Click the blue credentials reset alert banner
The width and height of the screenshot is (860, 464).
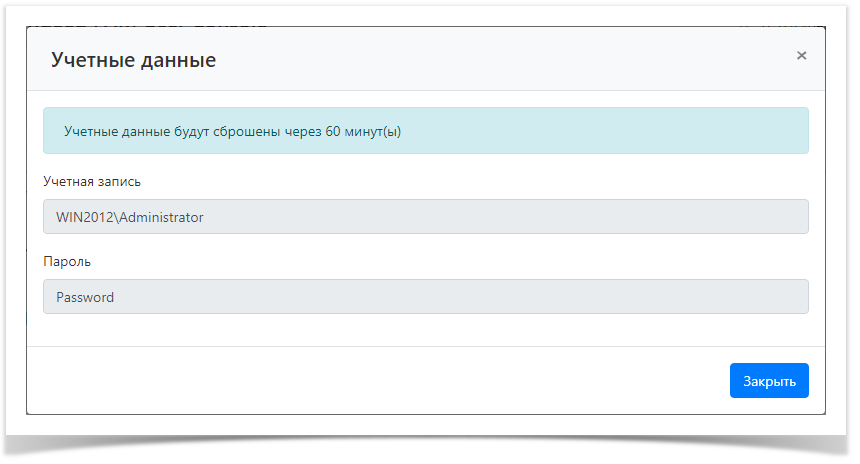pyautogui.click(x=425, y=131)
